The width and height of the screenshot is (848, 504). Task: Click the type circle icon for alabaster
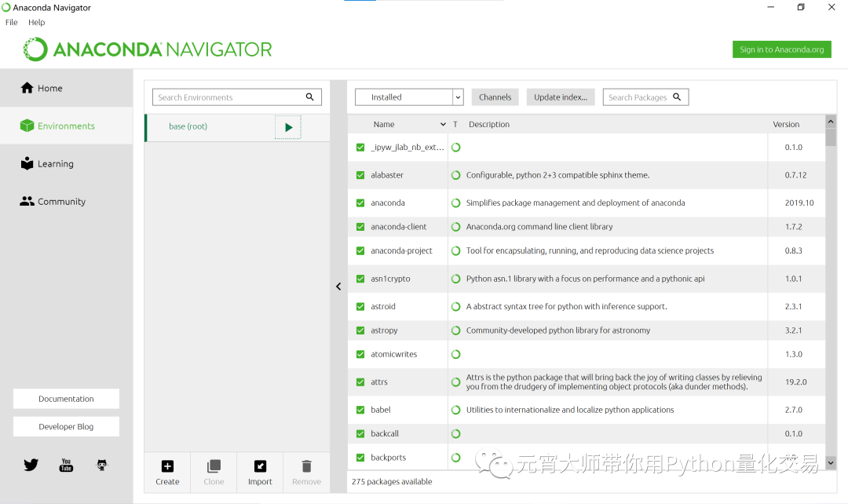pos(456,175)
